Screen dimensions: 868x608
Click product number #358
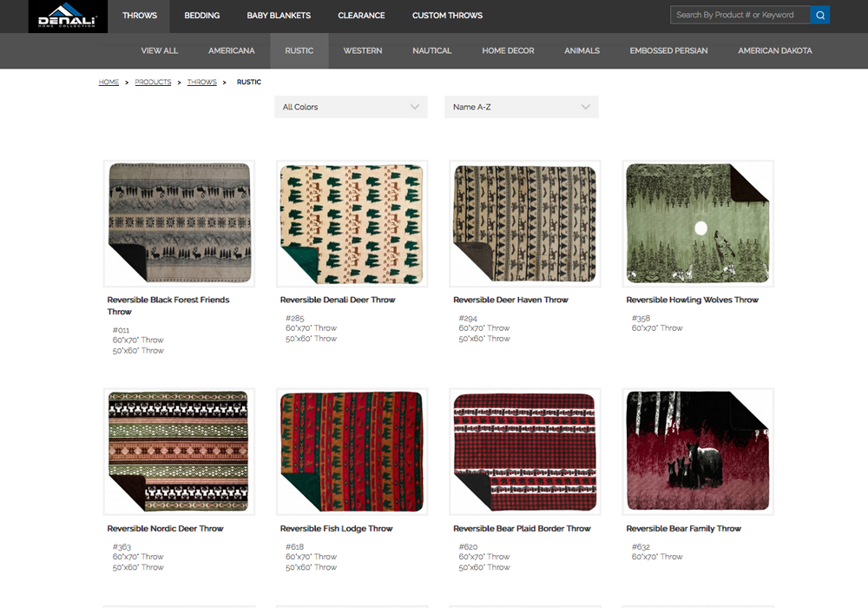pos(641,319)
